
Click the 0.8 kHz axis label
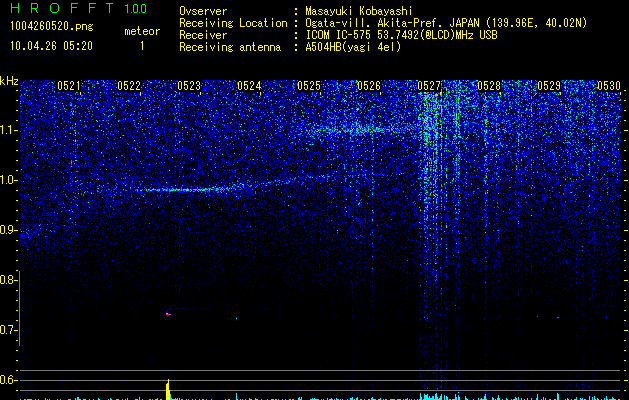[x=8, y=280]
